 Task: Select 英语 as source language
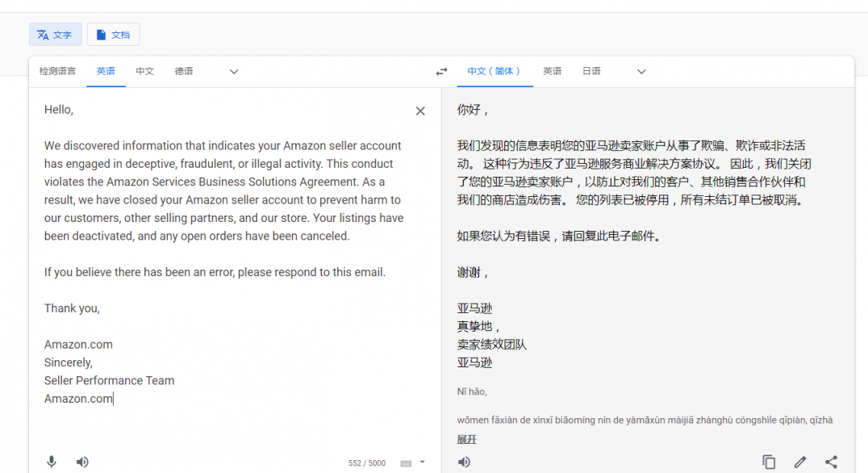tap(106, 71)
